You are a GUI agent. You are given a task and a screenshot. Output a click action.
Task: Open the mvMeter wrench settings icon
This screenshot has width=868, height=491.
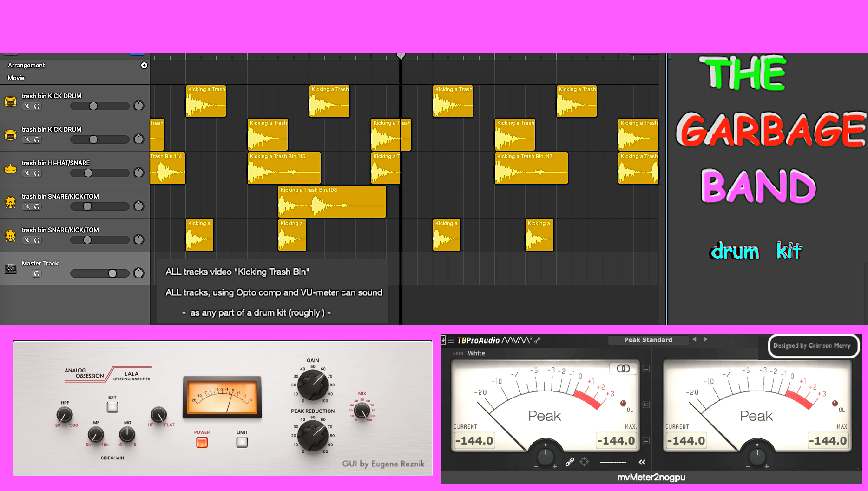tap(538, 340)
